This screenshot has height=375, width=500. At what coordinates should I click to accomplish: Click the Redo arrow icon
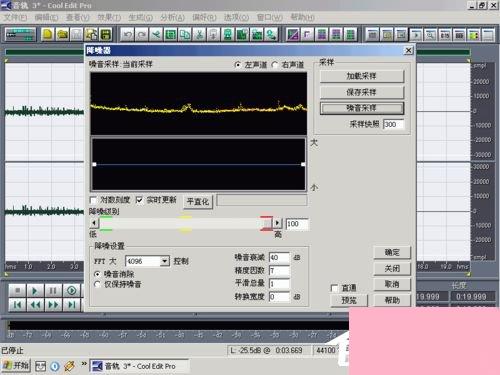point(142,34)
